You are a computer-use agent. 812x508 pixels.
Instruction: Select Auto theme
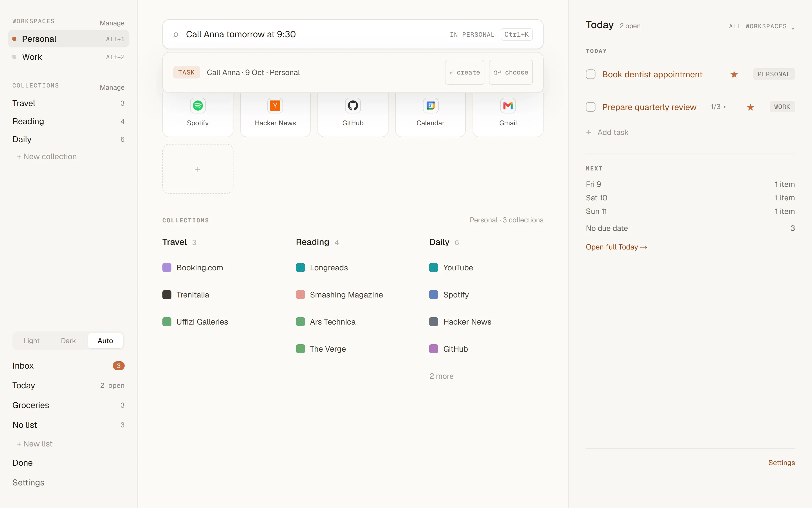click(x=105, y=341)
